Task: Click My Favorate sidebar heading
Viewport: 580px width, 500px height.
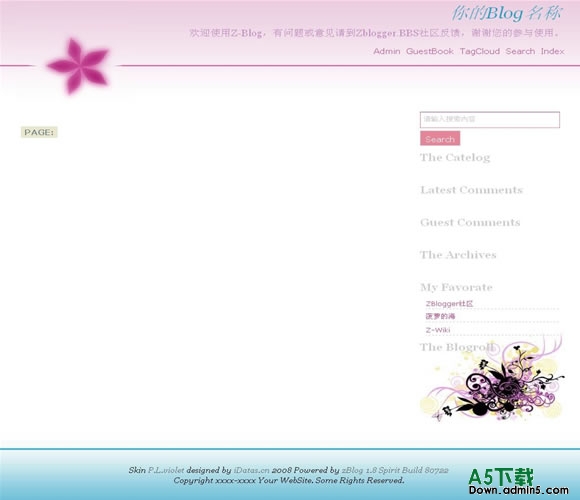Action: [x=456, y=287]
